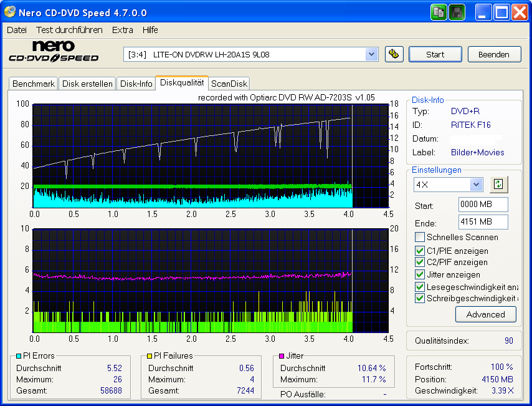Copy results to clipboard using green copy icon
The height and width of the screenshot is (406, 532).
[x=439, y=12]
